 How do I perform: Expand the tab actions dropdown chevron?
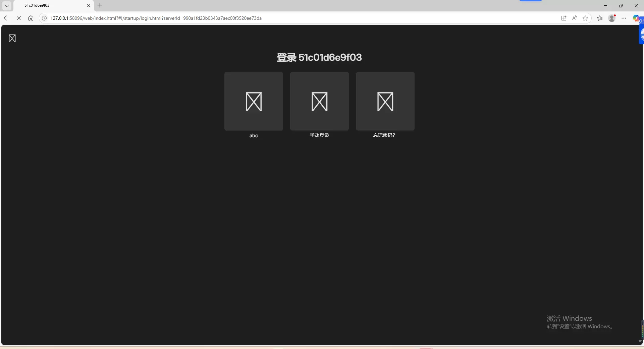point(7,6)
